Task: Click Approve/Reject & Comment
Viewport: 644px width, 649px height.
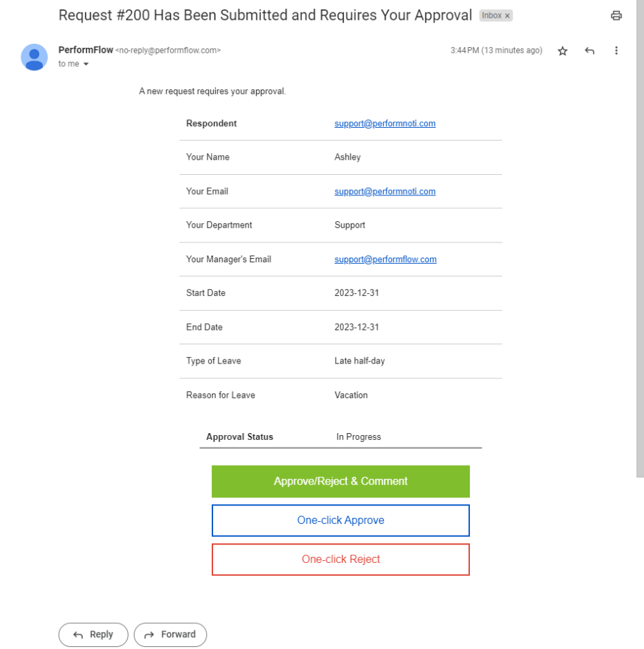Action: point(340,481)
